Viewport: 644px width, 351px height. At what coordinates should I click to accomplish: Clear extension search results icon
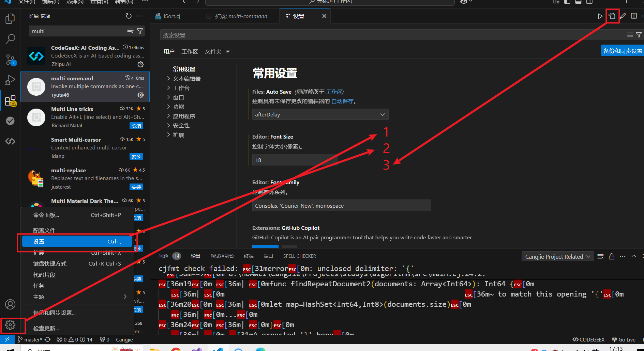pos(130,31)
